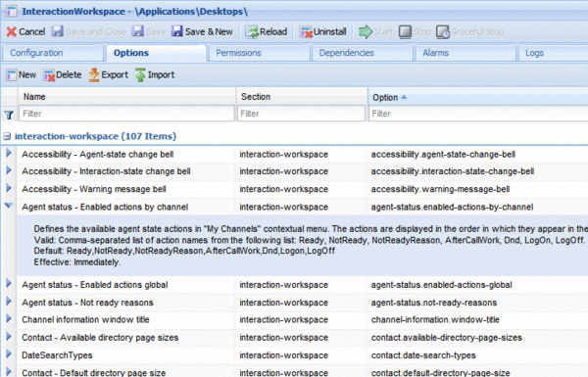This screenshot has height=377, width=588.
Task: Click the Export options icon
Action: pyautogui.click(x=94, y=74)
